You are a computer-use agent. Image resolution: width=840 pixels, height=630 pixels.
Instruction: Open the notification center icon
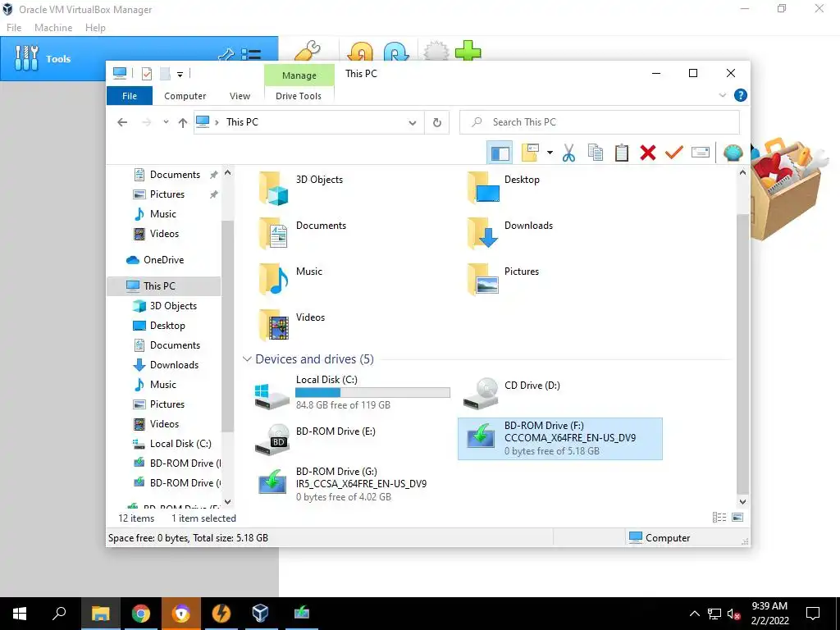point(813,614)
